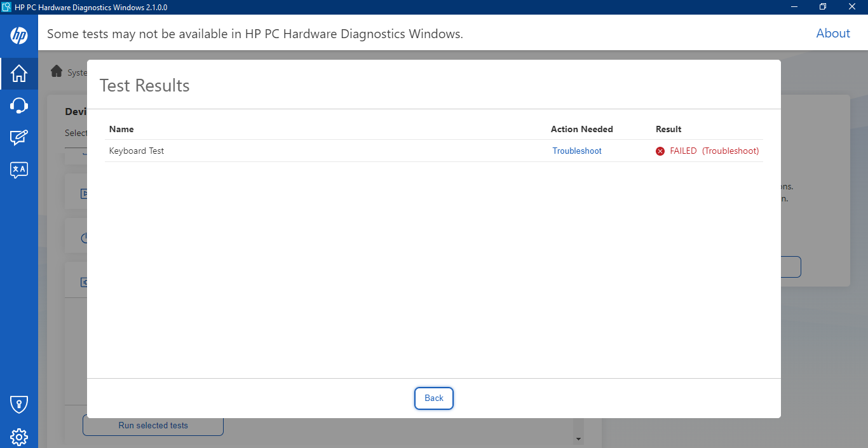Click the Back button
Viewport: 868px width, 448px height.
tap(433, 398)
